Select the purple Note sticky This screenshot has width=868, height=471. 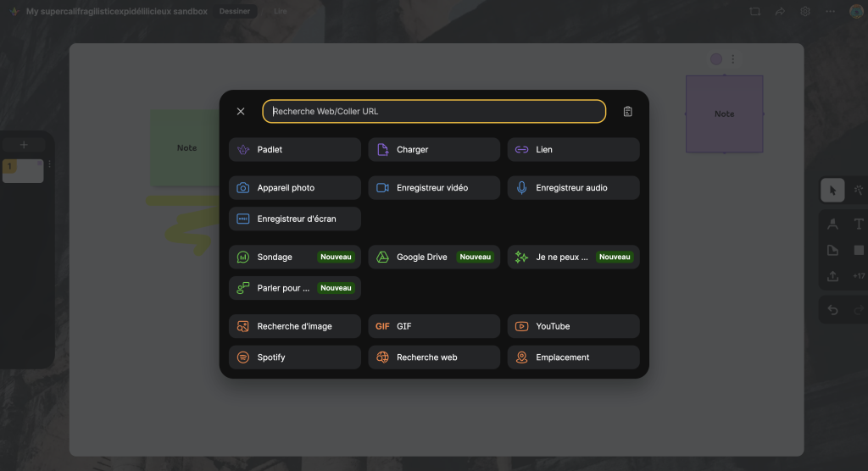[724, 114]
